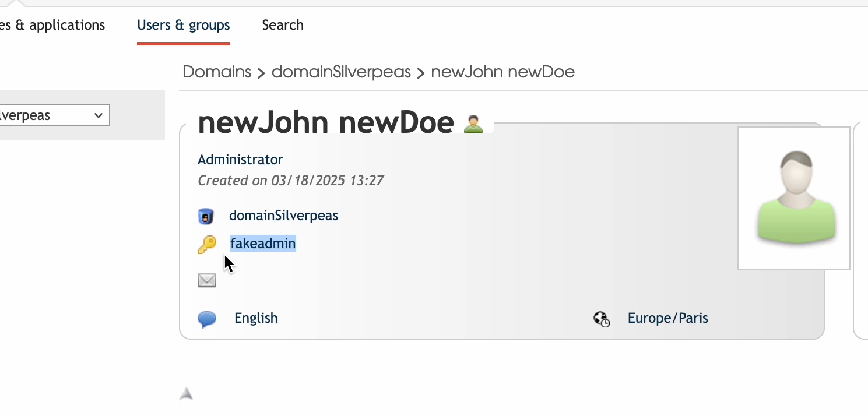This screenshot has width=868, height=416.
Task: Click the envelope email icon
Action: tap(207, 281)
